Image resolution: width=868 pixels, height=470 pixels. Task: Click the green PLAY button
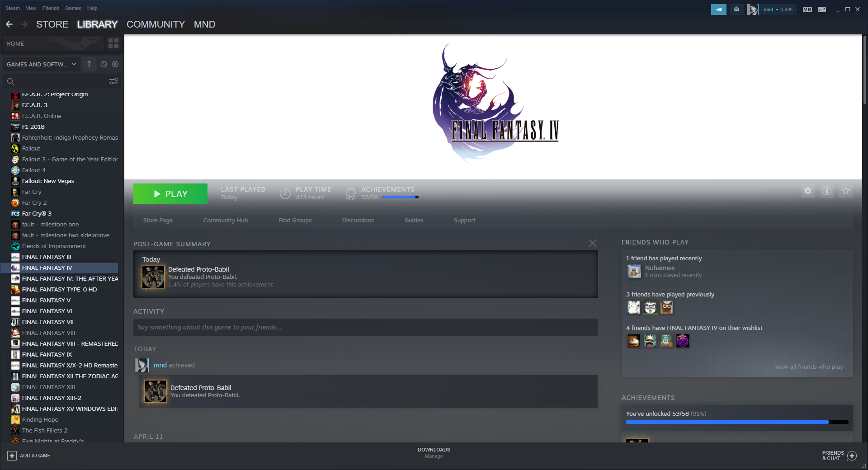point(170,194)
